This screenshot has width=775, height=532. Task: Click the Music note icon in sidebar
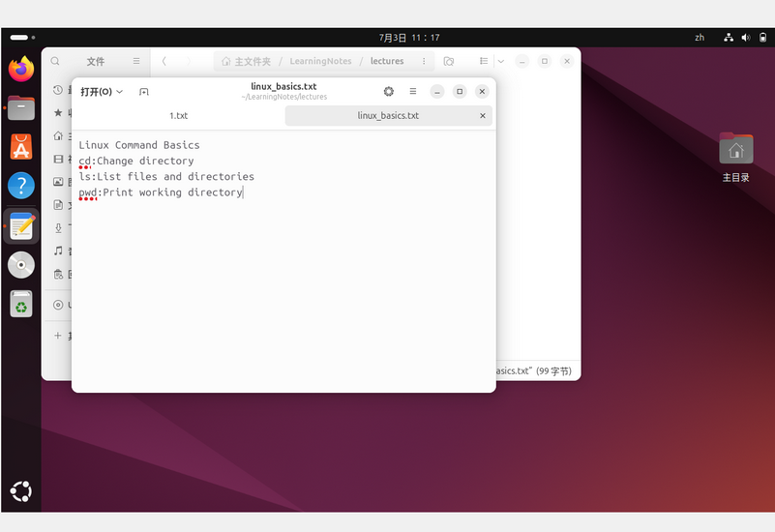click(58, 251)
